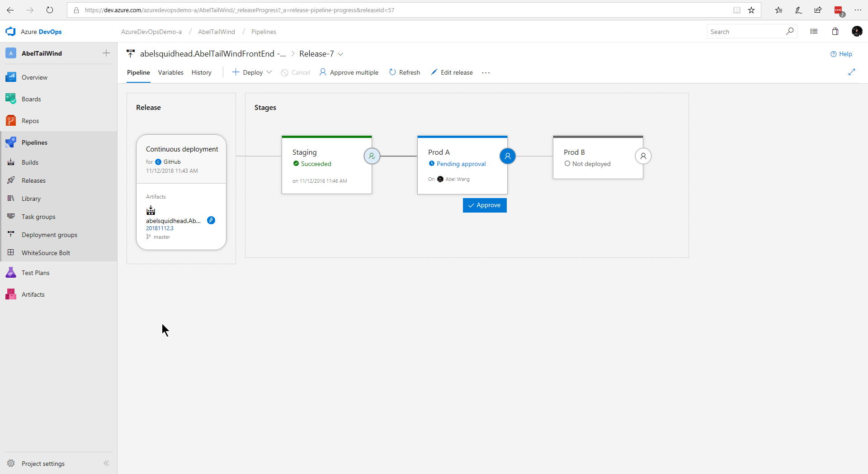This screenshot has width=868, height=474.
Task: Switch to the Variables tab
Action: click(171, 72)
